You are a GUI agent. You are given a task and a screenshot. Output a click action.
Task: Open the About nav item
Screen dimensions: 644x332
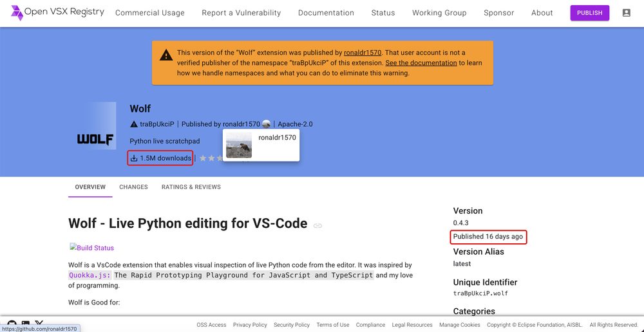(x=542, y=13)
